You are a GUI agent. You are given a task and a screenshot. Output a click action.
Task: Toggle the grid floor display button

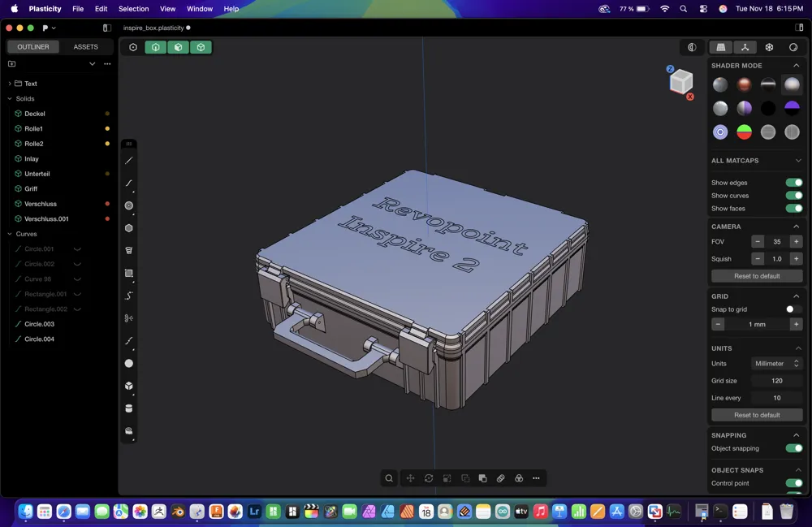(x=721, y=47)
